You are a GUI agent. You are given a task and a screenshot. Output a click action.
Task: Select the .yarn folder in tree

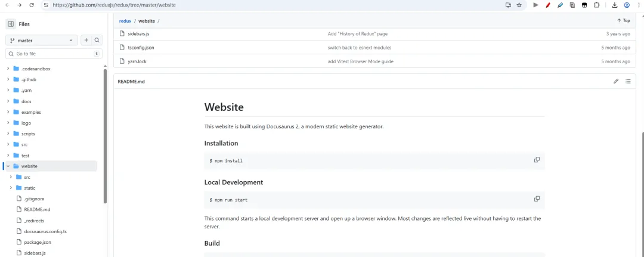coord(26,90)
